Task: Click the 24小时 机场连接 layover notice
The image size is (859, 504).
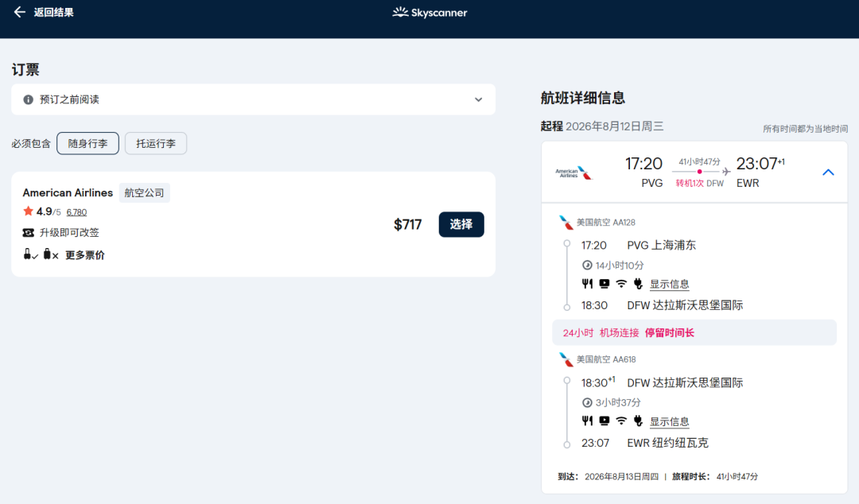Action: (x=628, y=332)
